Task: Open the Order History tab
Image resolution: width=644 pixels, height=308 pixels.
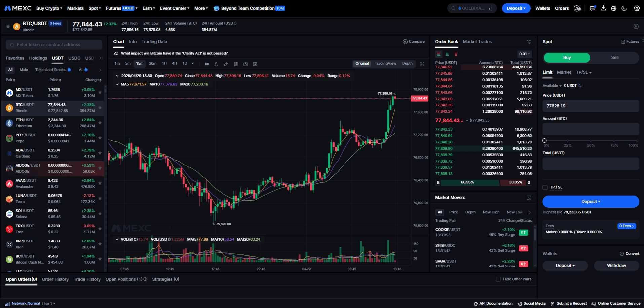Action: coord(55,279)
